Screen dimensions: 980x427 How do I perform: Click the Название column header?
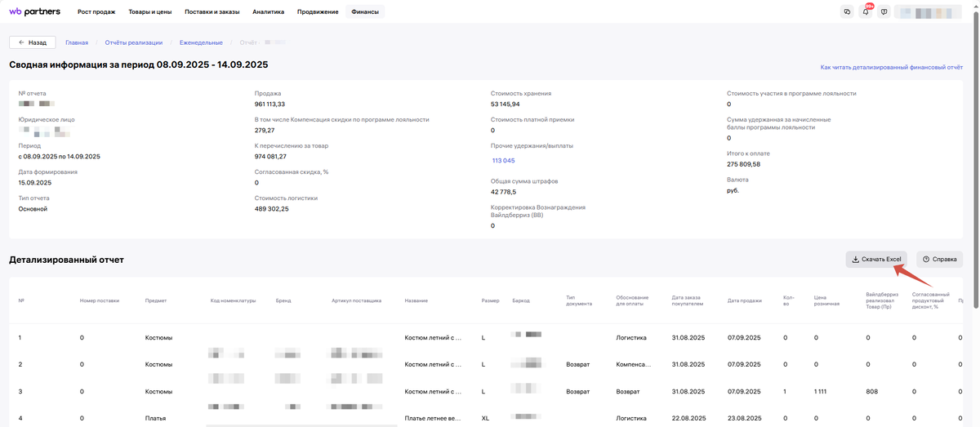pos(416,301)
